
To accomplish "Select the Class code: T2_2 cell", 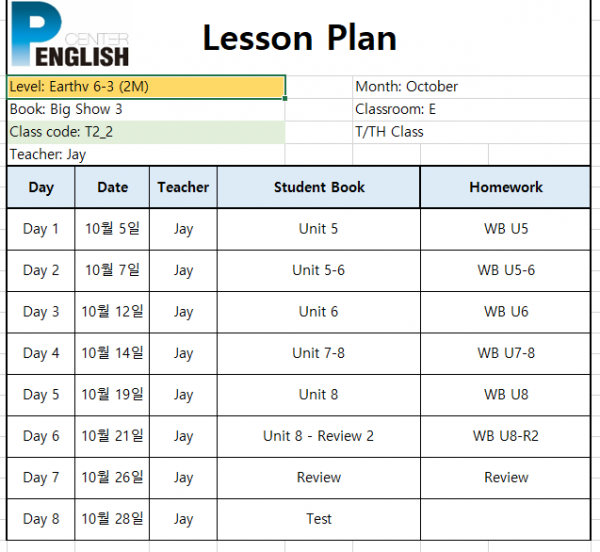I will pos(146,132).
